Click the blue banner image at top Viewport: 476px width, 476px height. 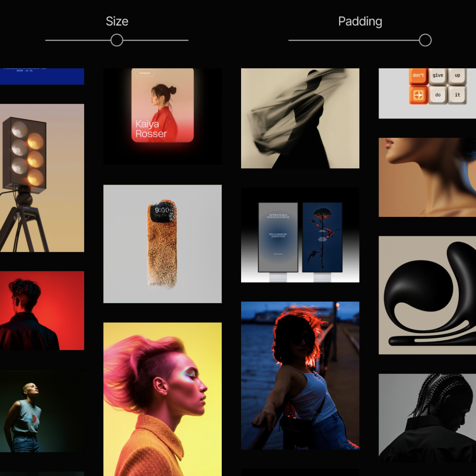(42, 76)
